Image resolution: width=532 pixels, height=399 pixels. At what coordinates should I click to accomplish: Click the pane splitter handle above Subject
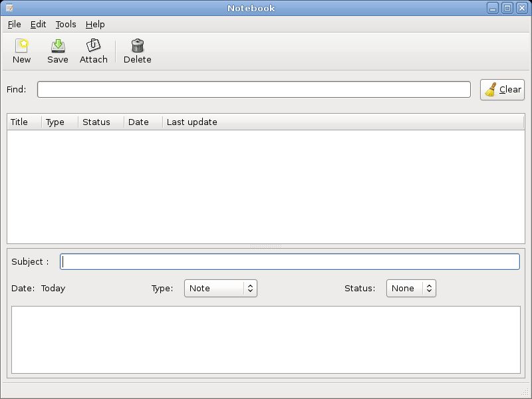(265, 246)
